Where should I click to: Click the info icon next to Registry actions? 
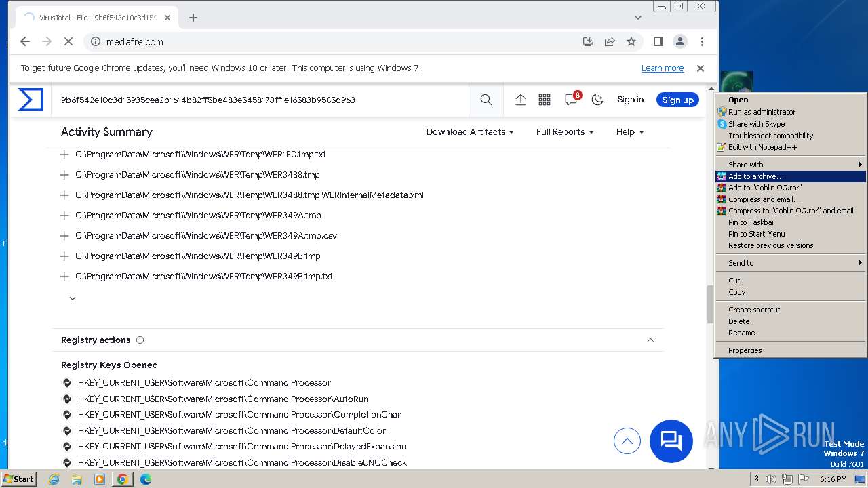pyautogui.click(x=140, y=340)
